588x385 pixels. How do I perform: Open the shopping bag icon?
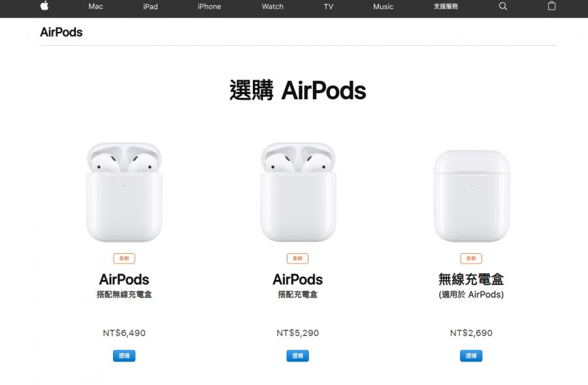click(x=551, y=6)
